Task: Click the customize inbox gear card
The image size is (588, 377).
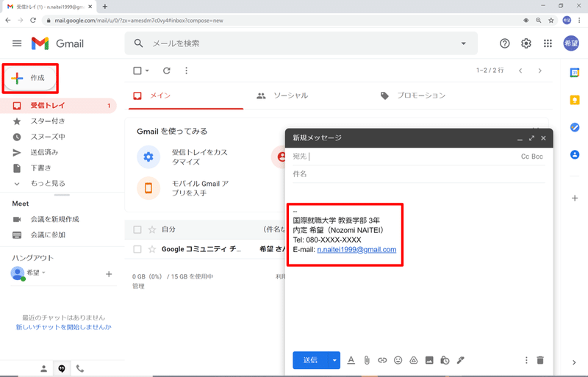Action: pos(148,157)
